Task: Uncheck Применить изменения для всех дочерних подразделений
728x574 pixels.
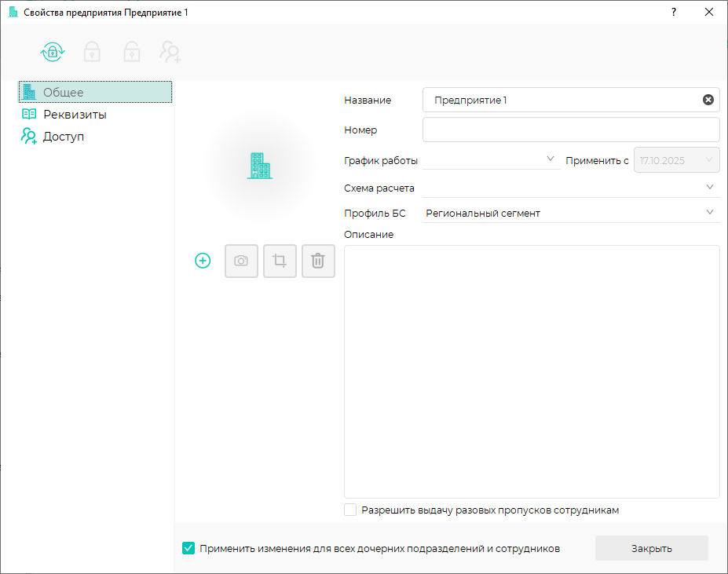Action: point(188,549)
